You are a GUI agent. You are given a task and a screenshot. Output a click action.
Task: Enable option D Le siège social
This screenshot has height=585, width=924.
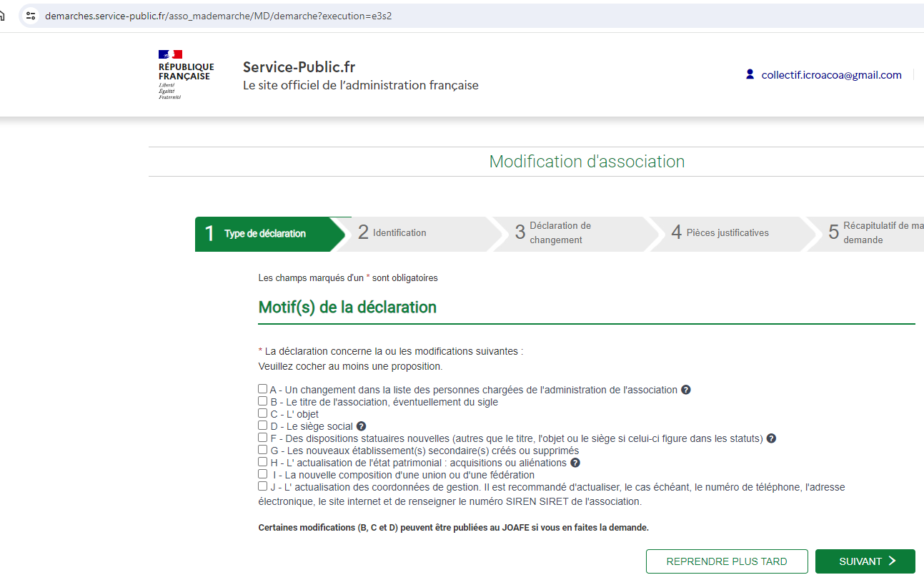click(x=263, y=426)
